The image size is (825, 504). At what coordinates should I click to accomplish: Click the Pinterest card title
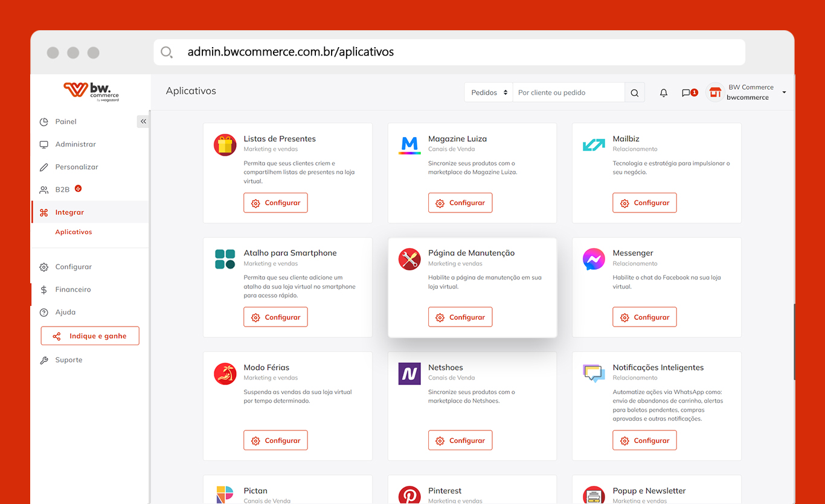click(x=445, y=491)
